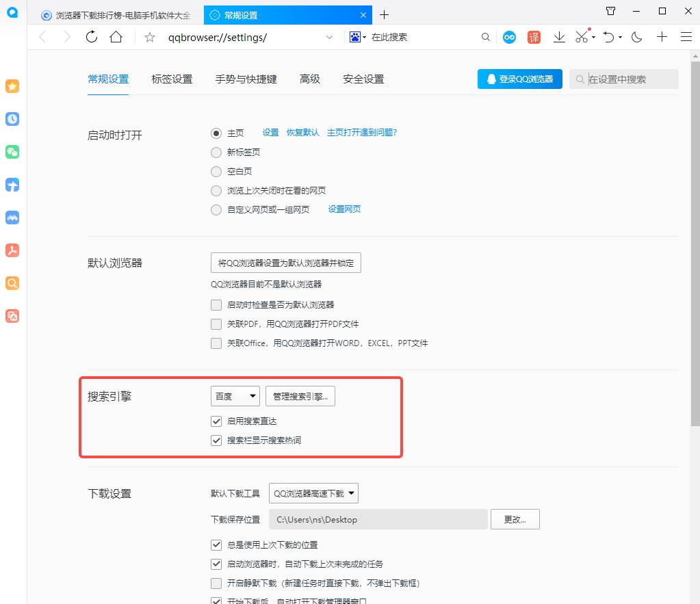Image resolution: width=700 pixels, height=604 pixels.
Task: Expand the address bar dropdown chevron
Action: (x=329, y=37)
